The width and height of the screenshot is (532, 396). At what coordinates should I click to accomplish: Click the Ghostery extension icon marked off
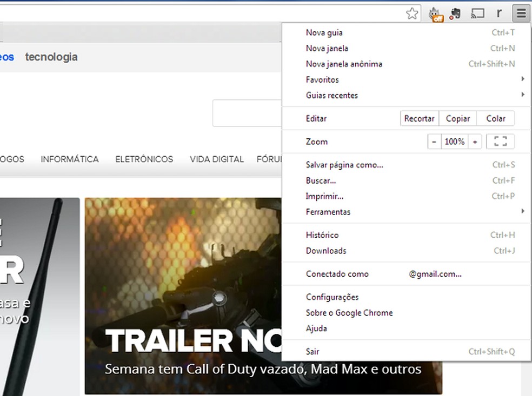click(x=435, y=13)
